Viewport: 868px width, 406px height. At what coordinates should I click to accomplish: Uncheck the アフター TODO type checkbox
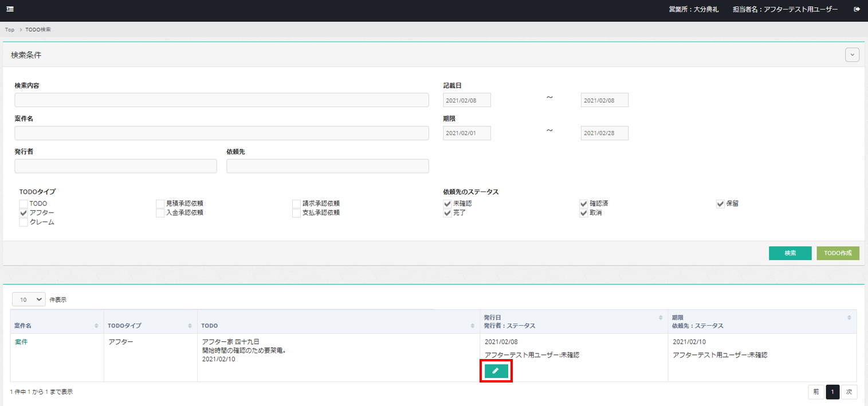[x=23, y=213]
